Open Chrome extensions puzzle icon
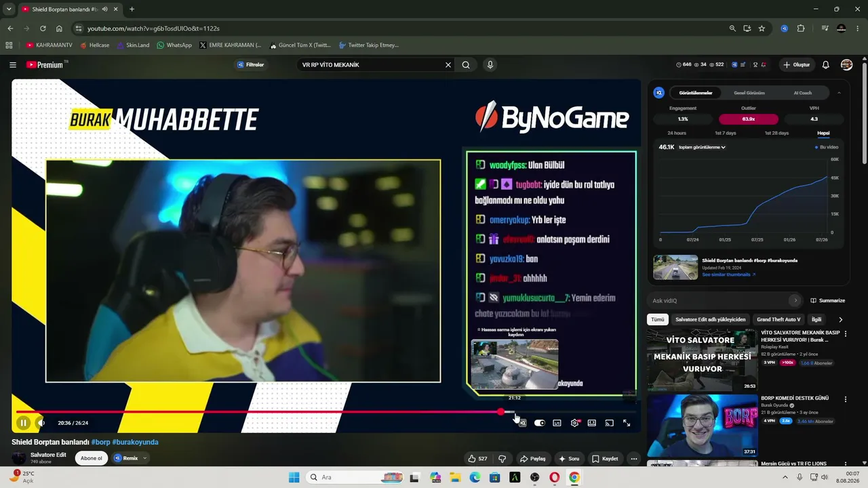 [801, 28]
